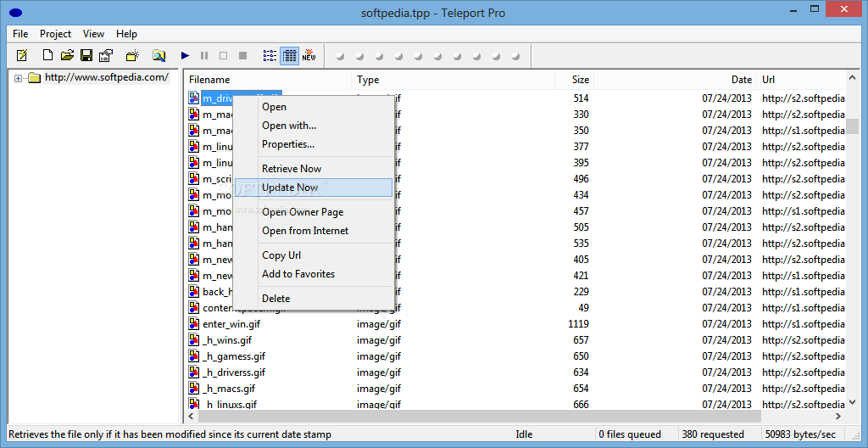Click the 0 files queued status
Viewport: 868px width, 448px height.
click(636, 434)
